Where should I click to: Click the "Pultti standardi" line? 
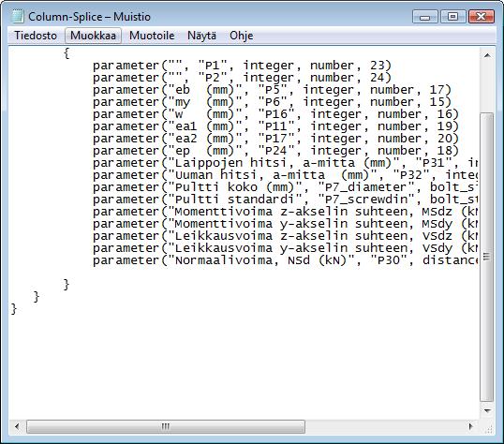click(286, 200)
